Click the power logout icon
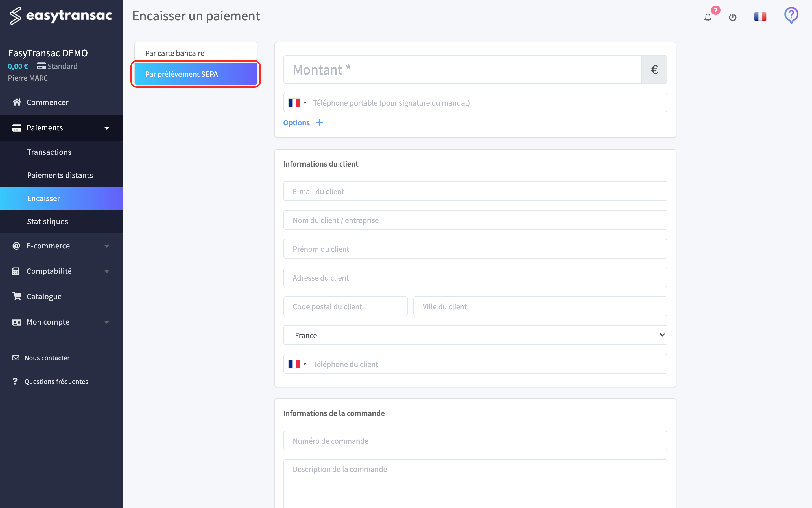 (733, 17)
